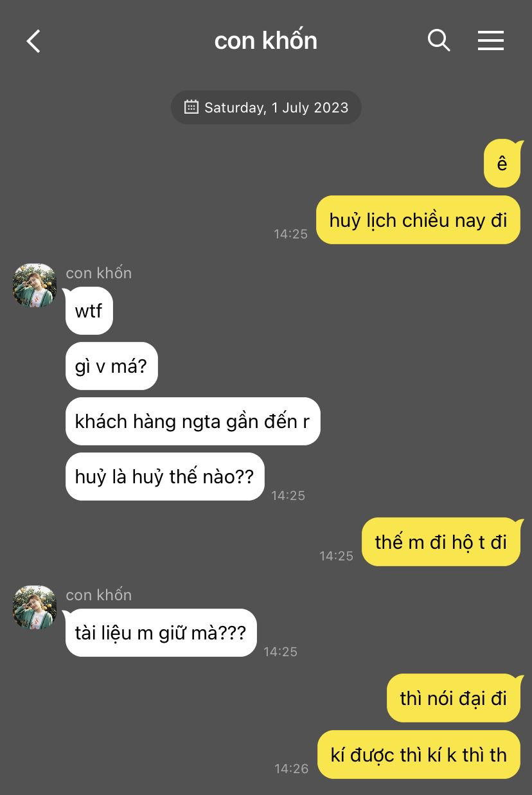This screenshot has height=795, width=532.
Task: Select the "thế m đi hộ t đi" bubble
Action: point(441,542)
